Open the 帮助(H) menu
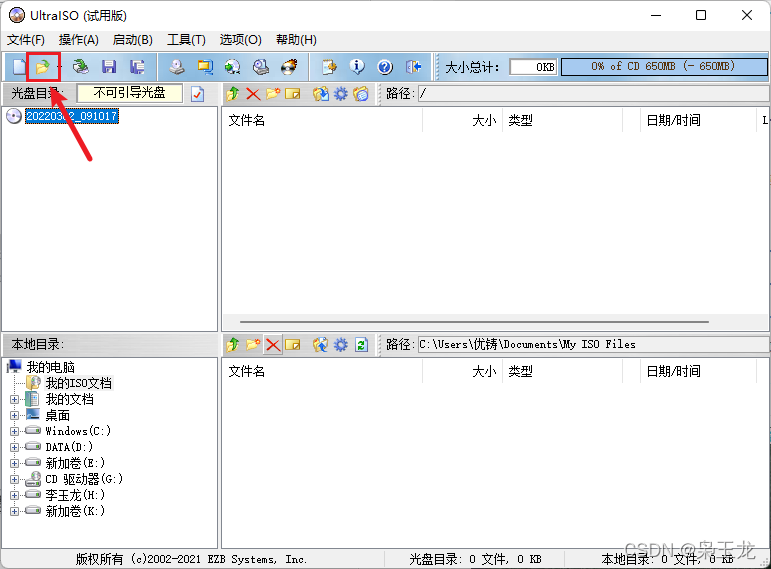Image resolution: width=771 pixels, height=569 pixels. click(296, 40)
